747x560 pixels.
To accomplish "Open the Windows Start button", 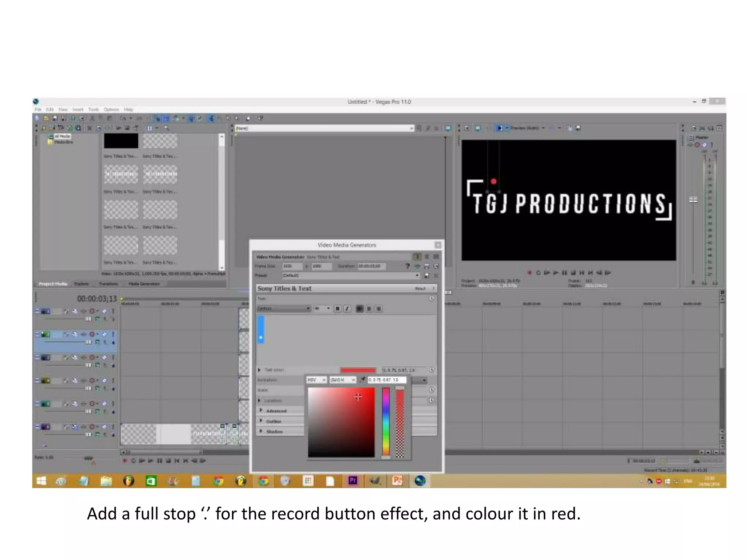I will coord(41,481).
